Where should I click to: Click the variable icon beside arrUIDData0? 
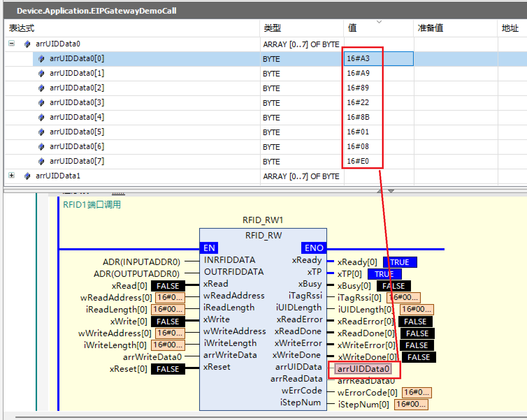click(27, 44)
